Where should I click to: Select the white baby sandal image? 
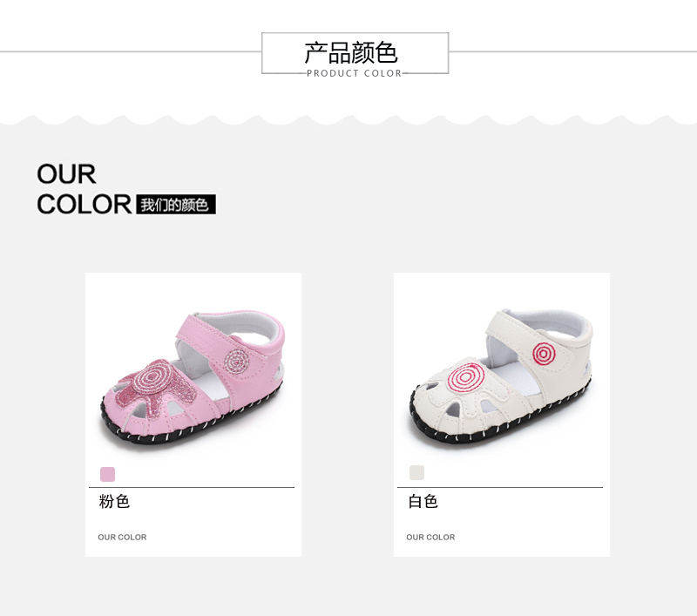[501, 376]
